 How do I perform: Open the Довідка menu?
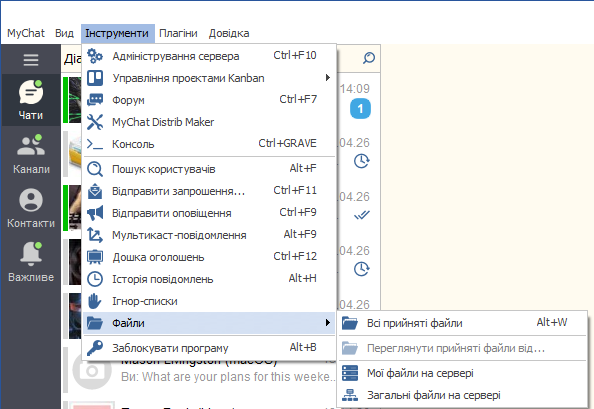(x=229, y=33)
